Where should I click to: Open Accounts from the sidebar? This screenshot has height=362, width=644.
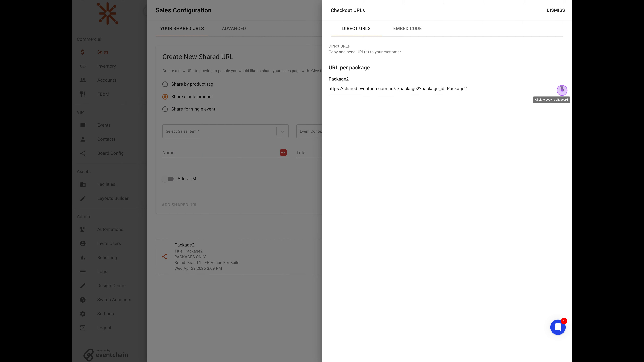107,80
